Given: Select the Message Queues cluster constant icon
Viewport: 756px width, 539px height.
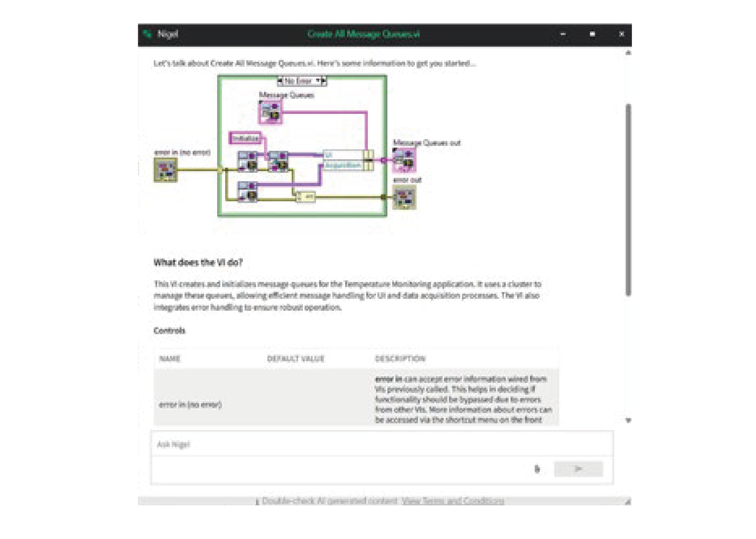Looking at the screenshot, I should pyautogui.click(x=270, y=113).
